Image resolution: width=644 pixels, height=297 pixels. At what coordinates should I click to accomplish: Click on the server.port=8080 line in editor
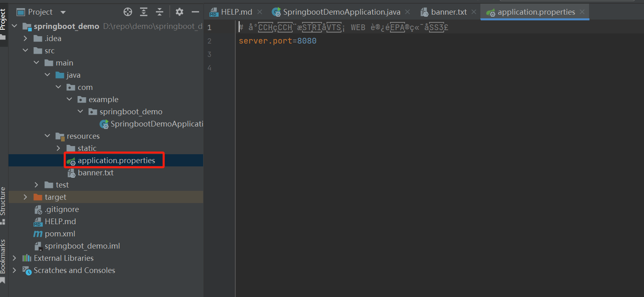[x=278, y=41]
